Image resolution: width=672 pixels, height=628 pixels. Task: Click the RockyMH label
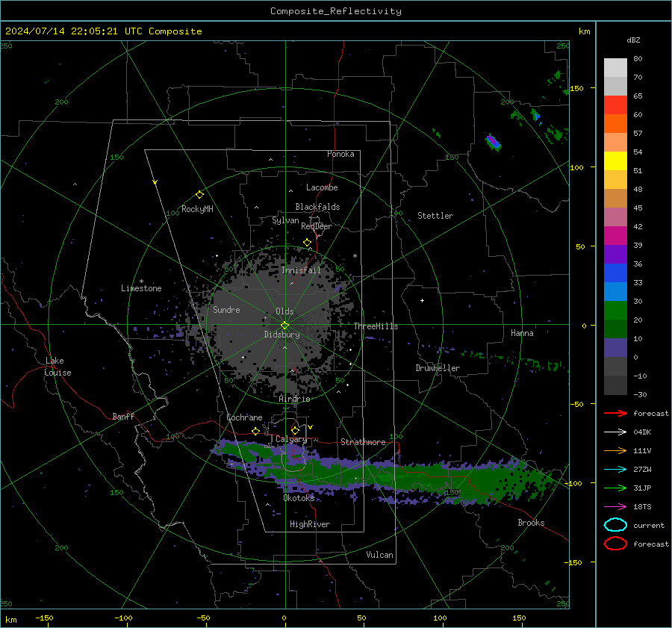pos(197,209)
